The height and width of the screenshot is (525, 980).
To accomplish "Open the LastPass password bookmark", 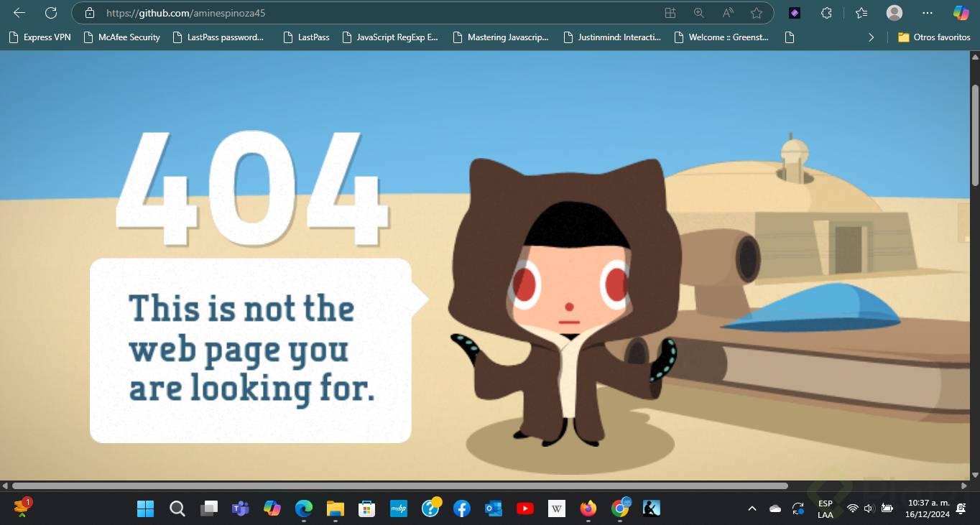I will [x=218, y=37].
